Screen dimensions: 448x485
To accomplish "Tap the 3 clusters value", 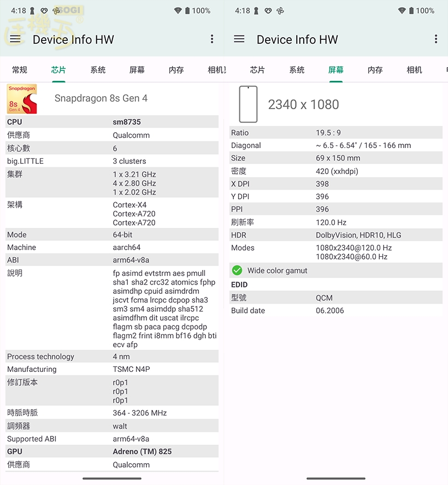I will 129,161.
